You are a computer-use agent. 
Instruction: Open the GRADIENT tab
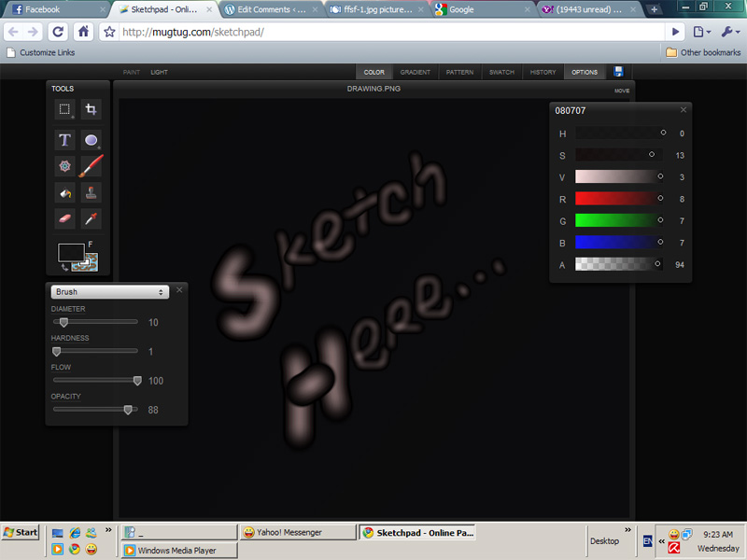(415, 72)
